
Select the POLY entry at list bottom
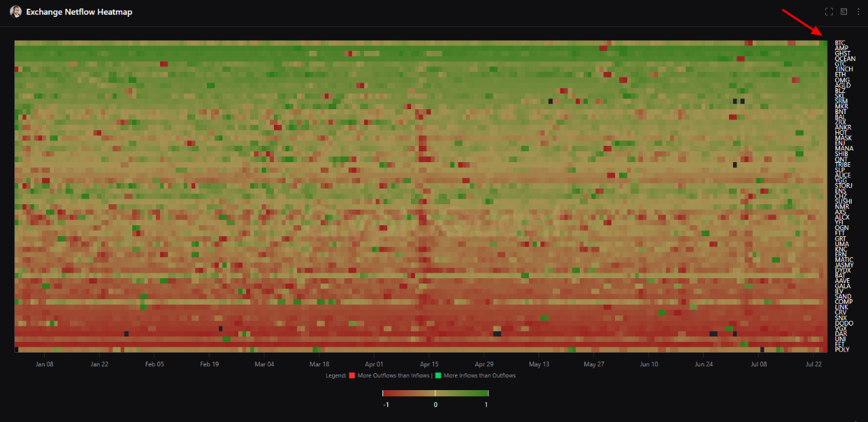coord(842,349)
